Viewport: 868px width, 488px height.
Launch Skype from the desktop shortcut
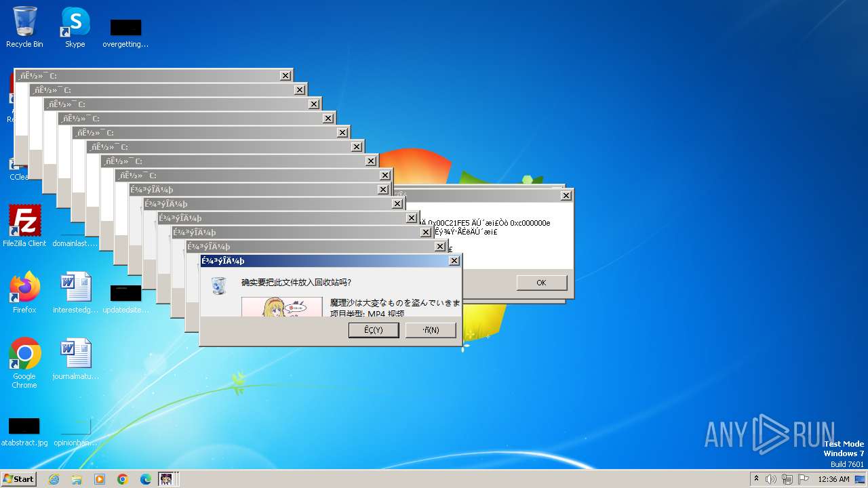[x=75, y=27]
